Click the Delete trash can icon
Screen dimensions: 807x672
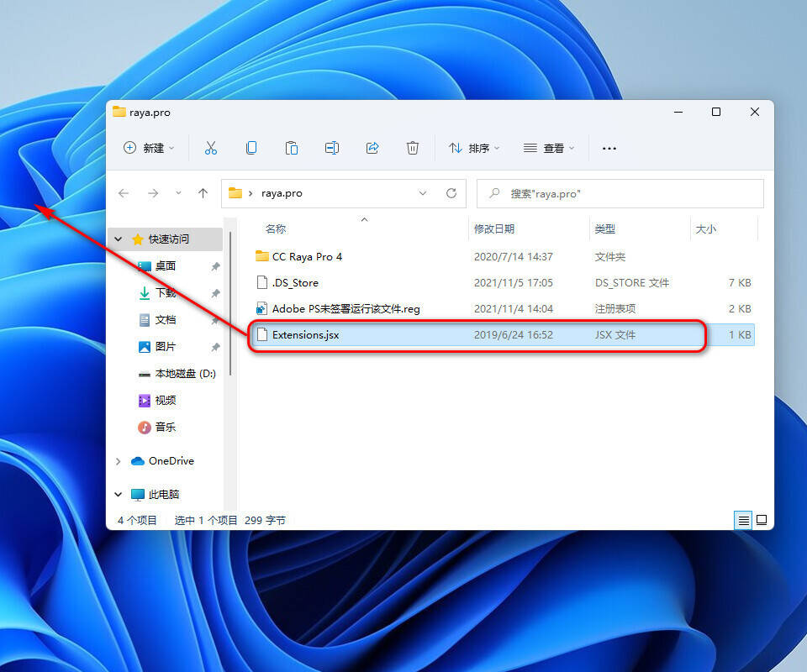[x=412, y=148]
